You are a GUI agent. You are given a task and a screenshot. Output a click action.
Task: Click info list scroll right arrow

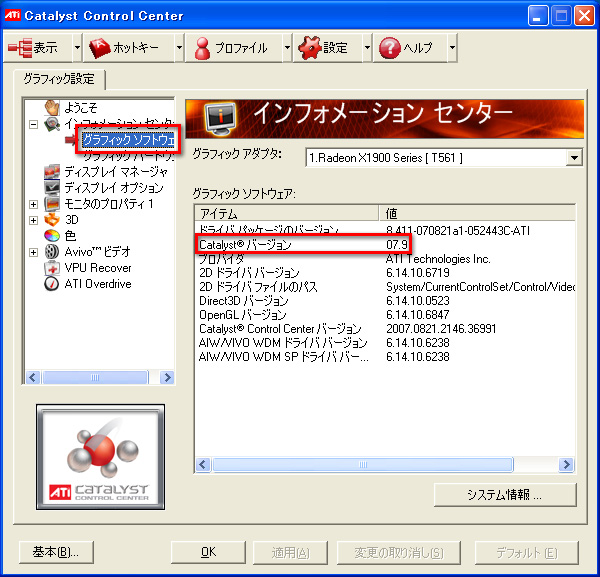(566, 465)
